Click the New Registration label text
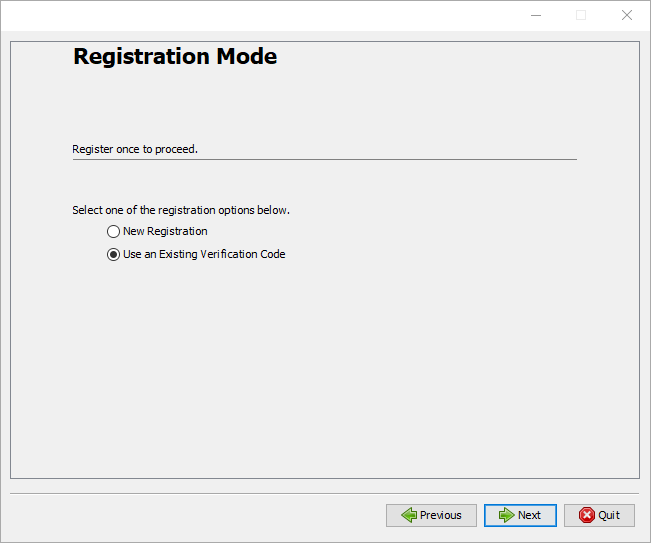The height and width of the screenshot is (543, 651). click(x=165, y=232)
